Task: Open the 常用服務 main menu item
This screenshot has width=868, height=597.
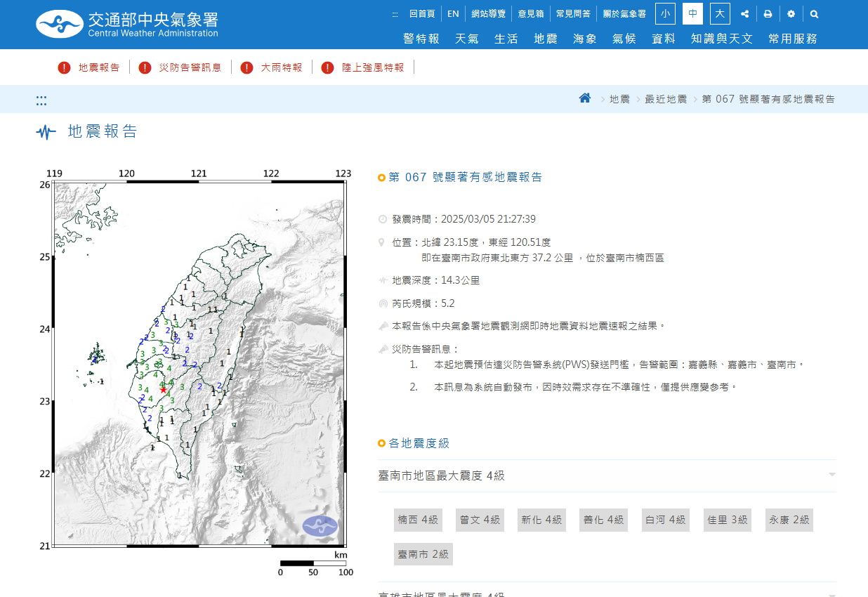Action: (x=792, y=39)
